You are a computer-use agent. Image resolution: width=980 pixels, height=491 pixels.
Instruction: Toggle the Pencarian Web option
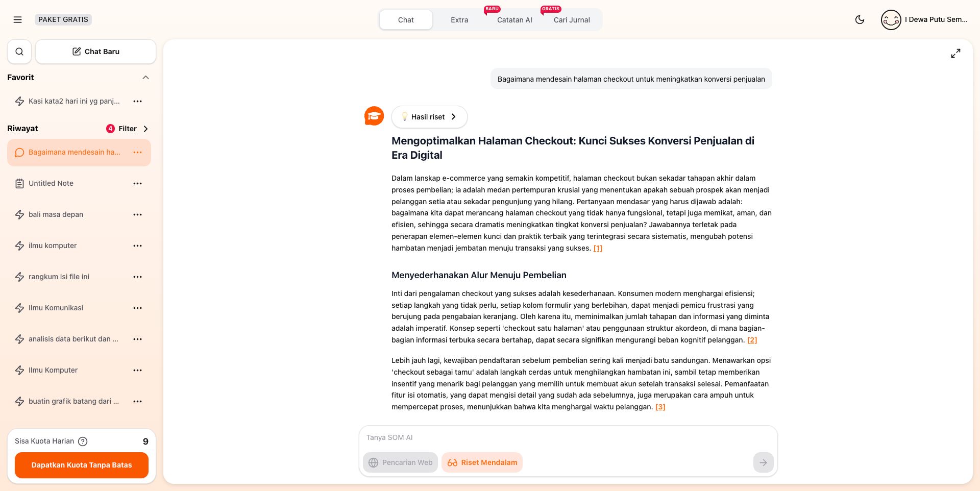tap(401, 462)
